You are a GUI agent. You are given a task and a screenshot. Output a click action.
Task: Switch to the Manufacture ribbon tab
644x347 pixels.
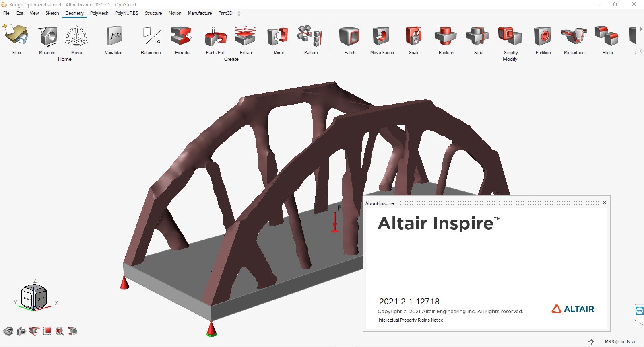pos(200,13)
